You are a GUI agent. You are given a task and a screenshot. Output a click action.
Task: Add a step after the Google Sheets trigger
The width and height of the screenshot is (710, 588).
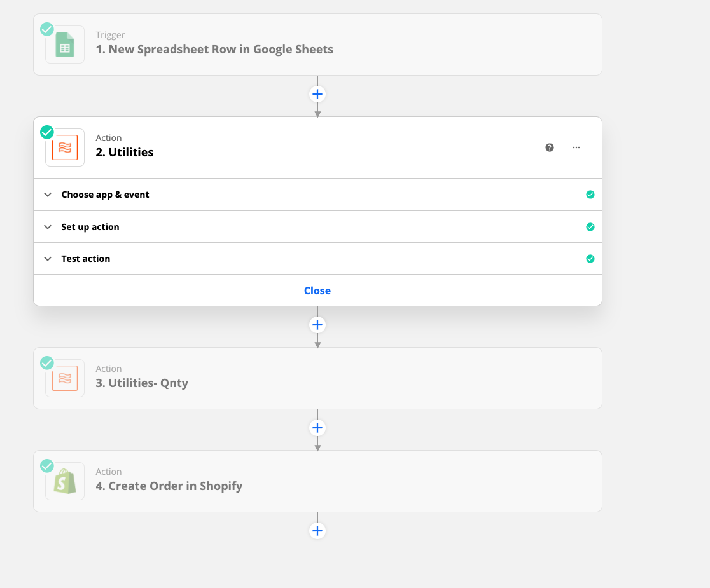[x=317, y=94]
